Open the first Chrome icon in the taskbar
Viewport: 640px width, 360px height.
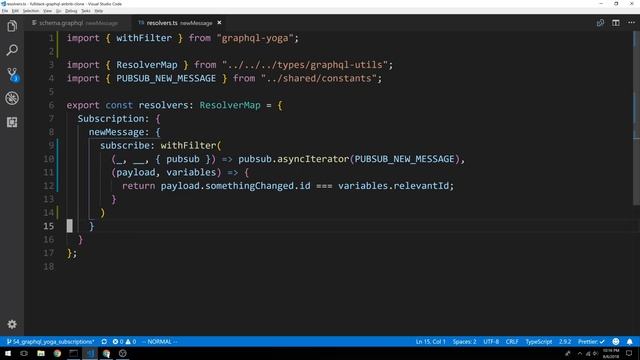(x=57, y=353)
